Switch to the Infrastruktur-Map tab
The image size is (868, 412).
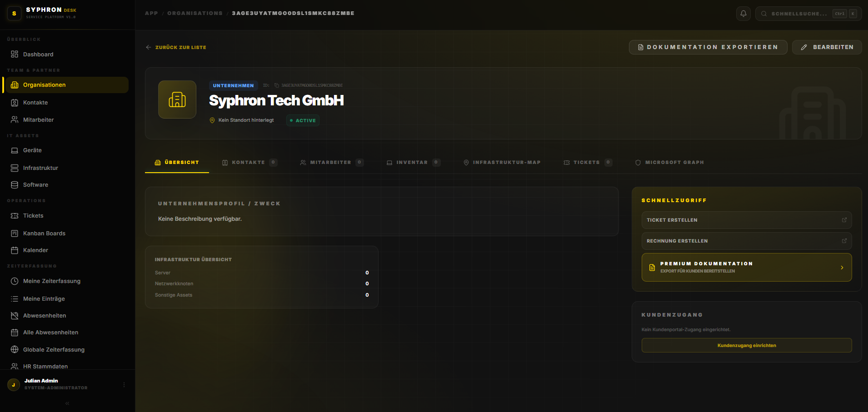tap(502, 163)
